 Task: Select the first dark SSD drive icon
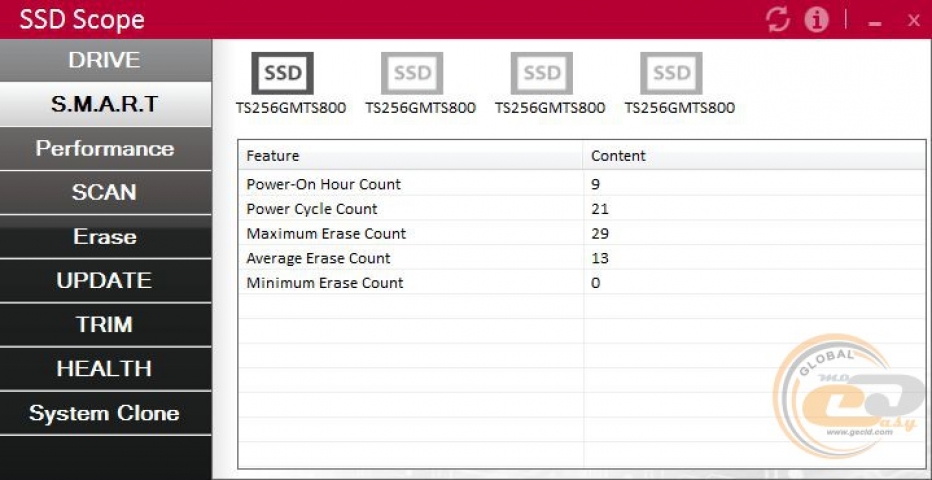click(282, 73)
